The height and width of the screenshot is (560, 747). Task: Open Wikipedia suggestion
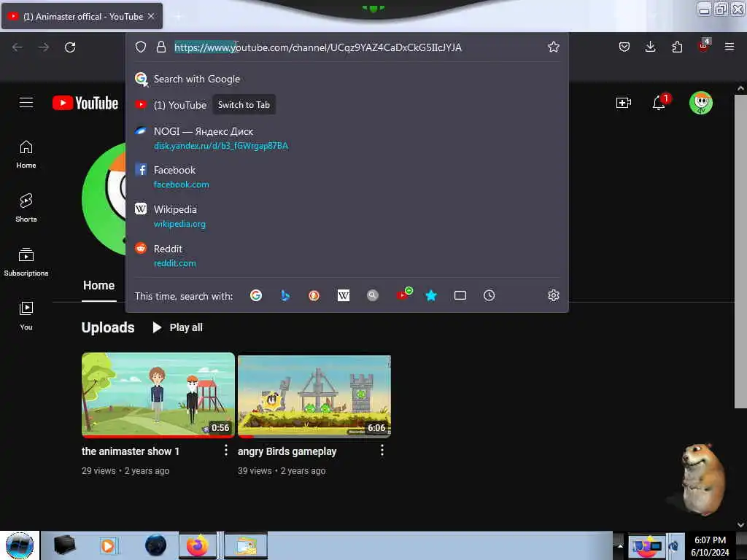tap(347, 216)
